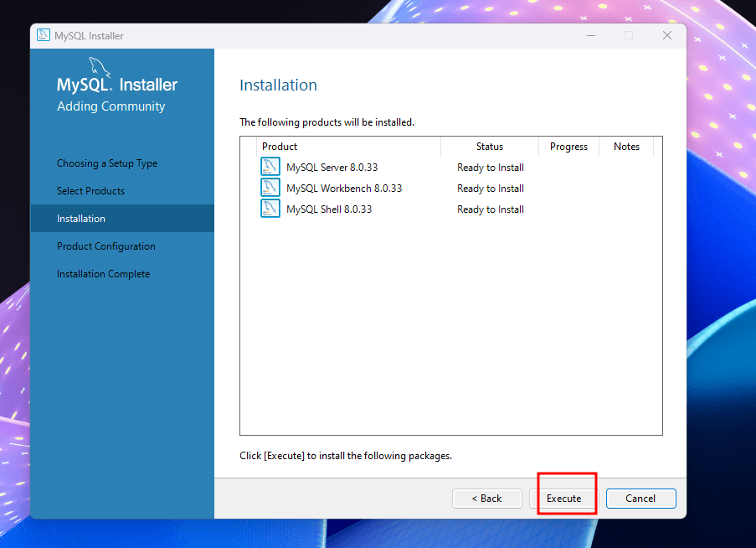This screenshot has height=548, width=756.
Task: Click the Progress column header
Action: [569, 147]
